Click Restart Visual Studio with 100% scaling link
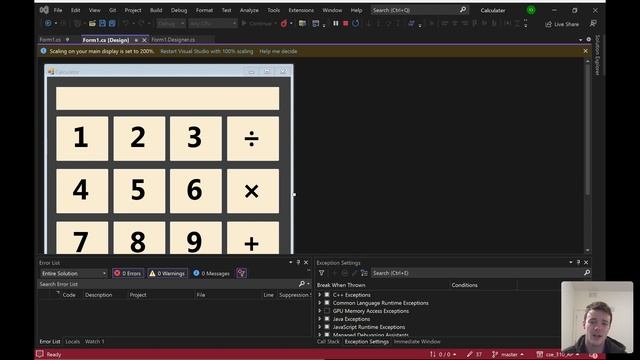 click(x=207, y=51)
